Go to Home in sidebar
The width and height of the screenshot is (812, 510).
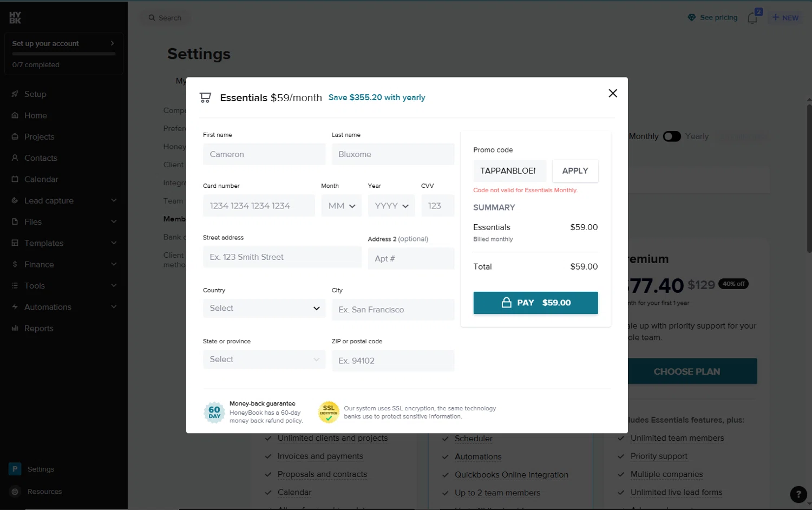pyautogui.click(x=36, y=115)
